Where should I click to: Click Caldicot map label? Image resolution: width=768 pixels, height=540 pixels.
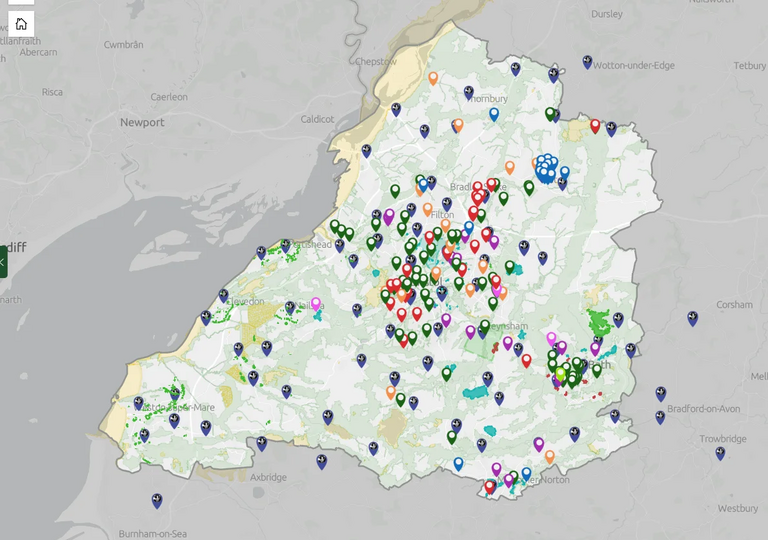(x=317, y=119)
